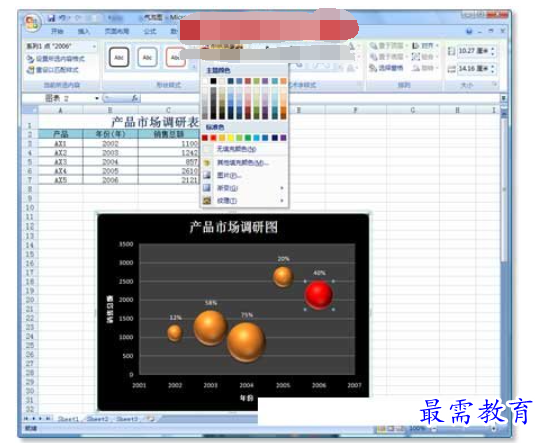Switch to the 公式 ribbon tab
This screenshot has width=541, height=443.
150,31
